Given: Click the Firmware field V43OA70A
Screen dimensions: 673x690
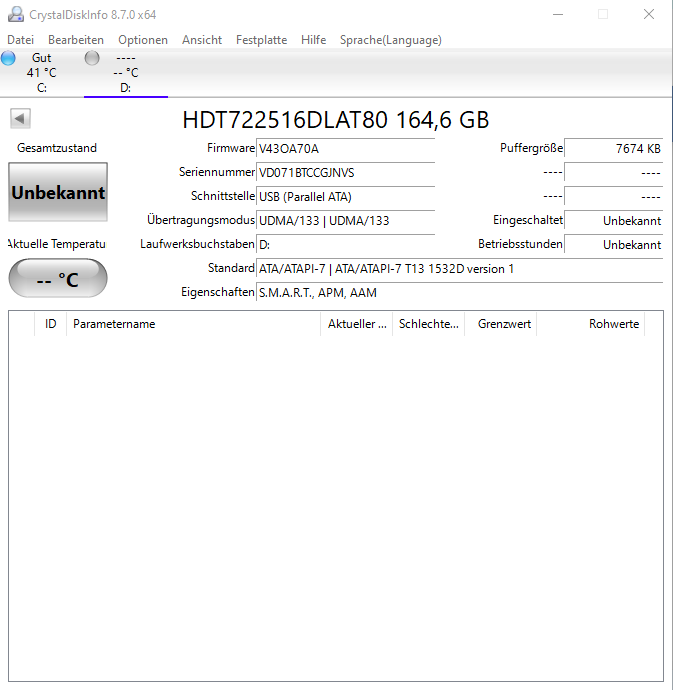Looking at the screenshot, I should [346, 149].
